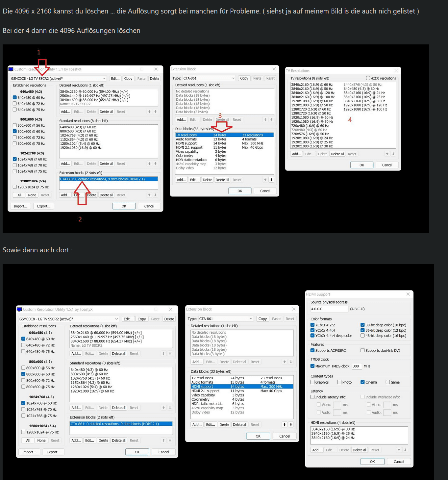
Task: Uncheck 30-bit deep color (10 bpc)
Action: click(x=362, y=325)
